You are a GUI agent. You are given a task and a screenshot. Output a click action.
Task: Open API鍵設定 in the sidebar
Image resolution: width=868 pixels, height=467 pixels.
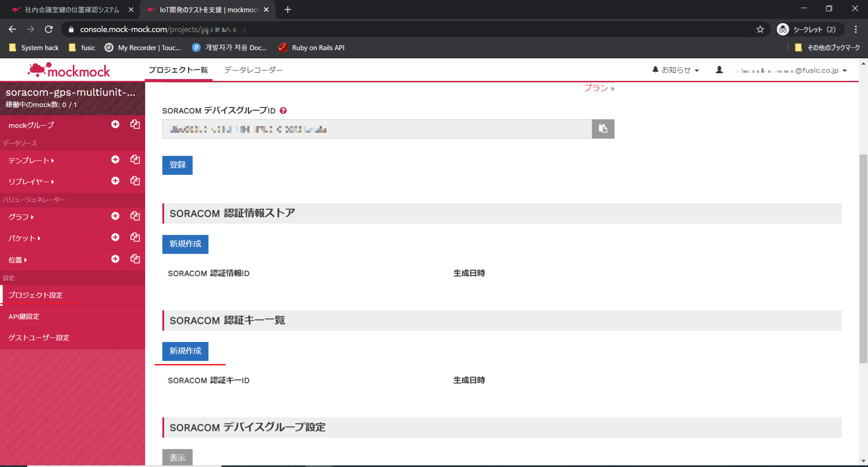pos(24,317)
